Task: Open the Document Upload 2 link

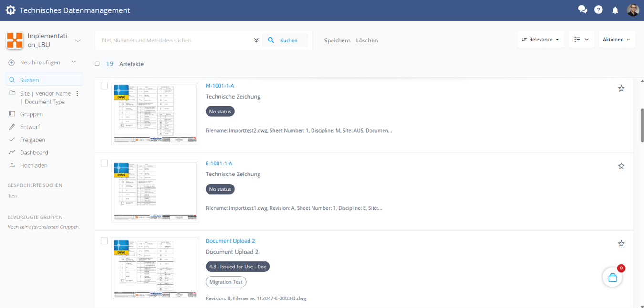Action: pyautogui.click(x=230, y=241)
